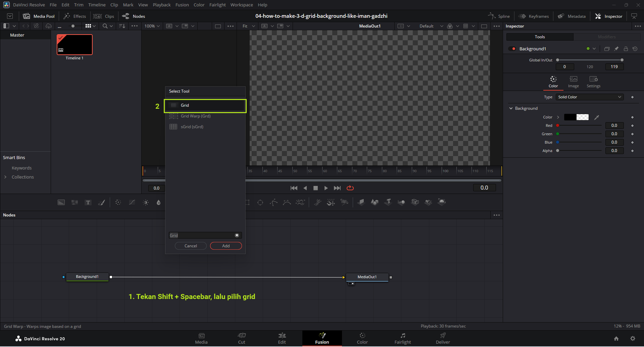The width and height of the screenshot is (644, 347).
Task: Select the Text tool in the Fusion toolbar
Action: 88,202
